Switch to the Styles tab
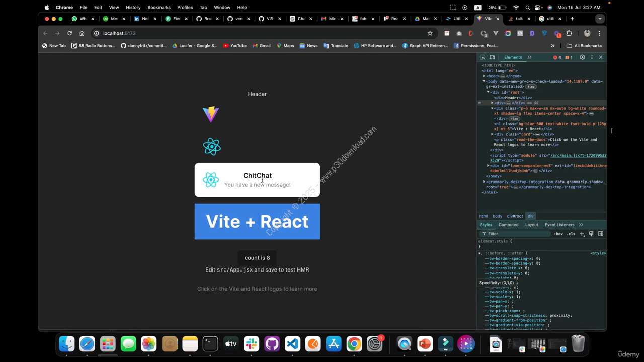Screen dimensions: 644x362 pyautogui.click(x=486, y=225)
